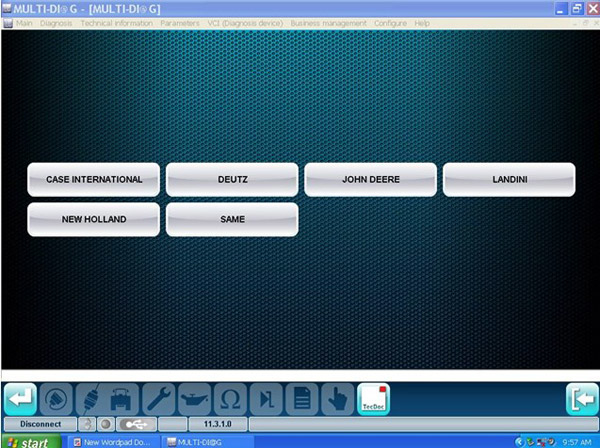
Task: Click the back arrow icon in bottom toolbar
Action: tap(21, 398)
